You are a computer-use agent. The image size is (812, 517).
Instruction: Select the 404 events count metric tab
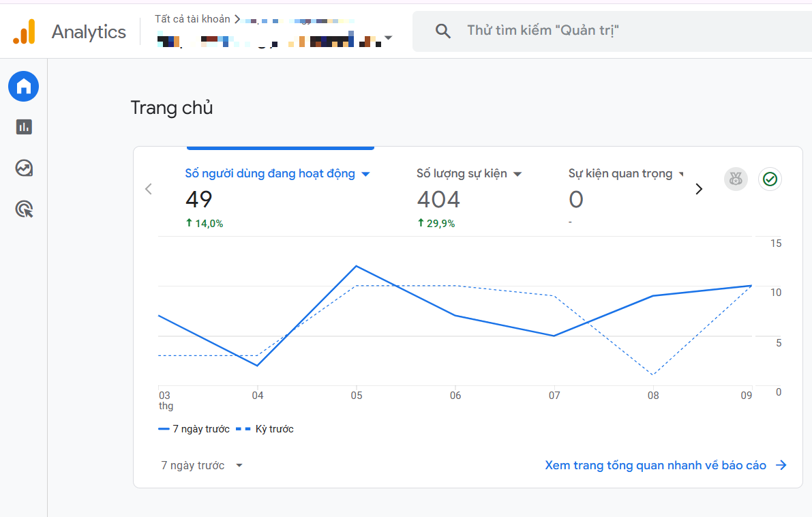[x=438, y=199]
